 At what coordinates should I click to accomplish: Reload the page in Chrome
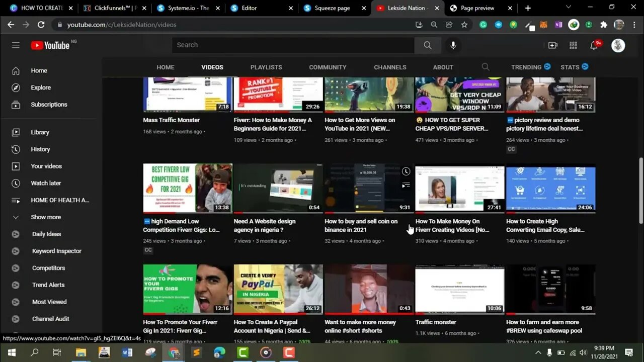click(x=41, y=25)
